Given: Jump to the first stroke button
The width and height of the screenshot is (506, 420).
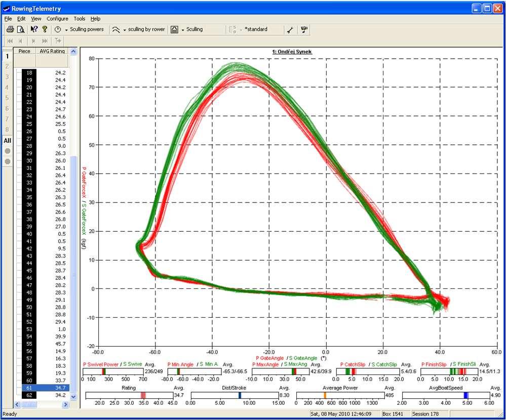Looking at the screenshot, I should (10, 41).
